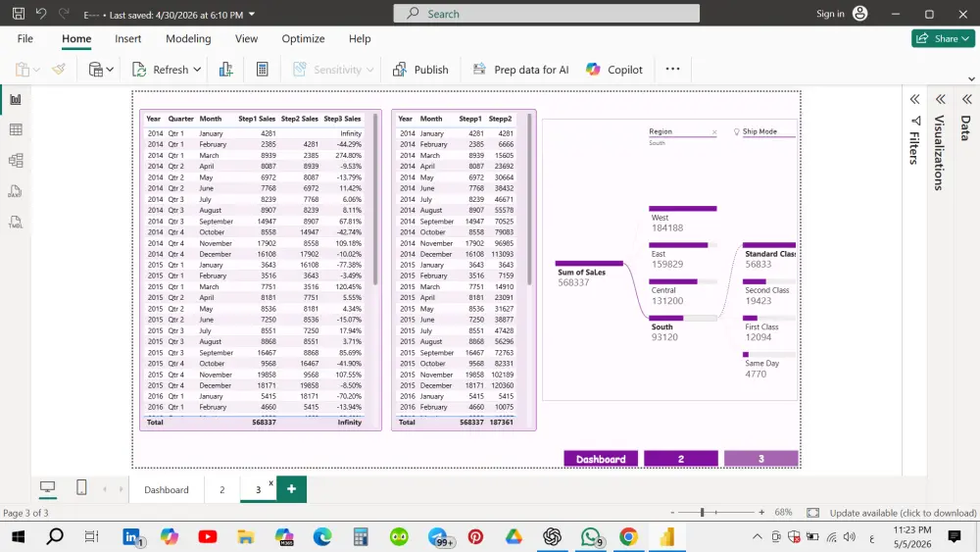Open Chrome from the taskbar
The height and width of the screenshot is (552, 980).
(629, 537)
